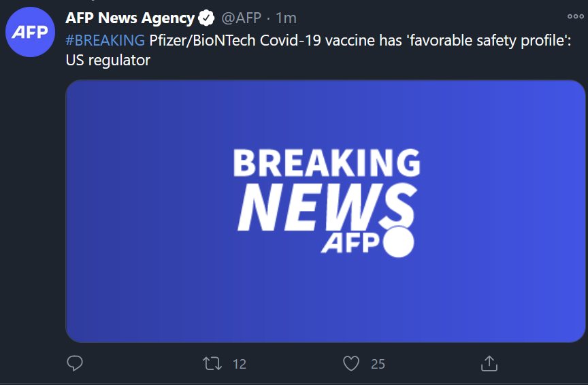Click the like count of 25
Screen dimensions: 588x385
click(x=378, y=365)
